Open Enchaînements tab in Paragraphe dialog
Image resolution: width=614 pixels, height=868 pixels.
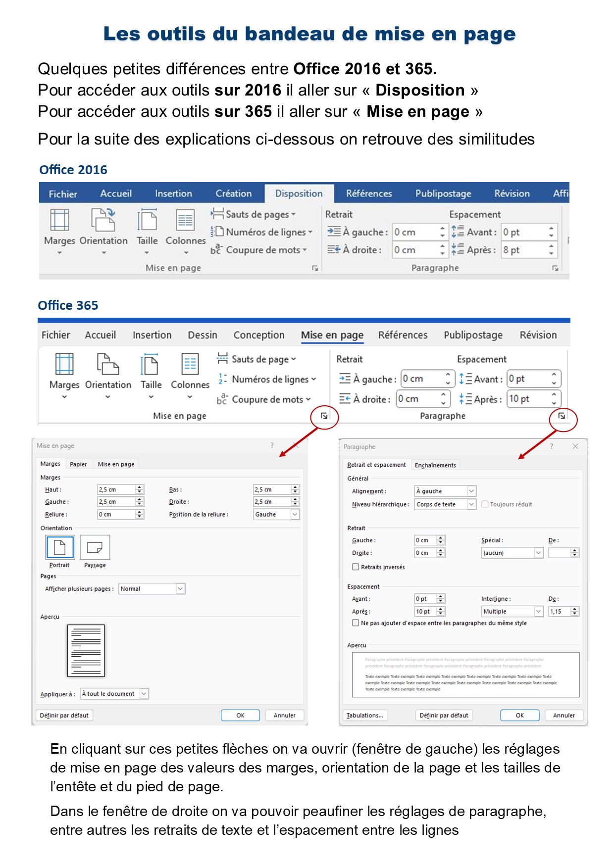[435, 465]
